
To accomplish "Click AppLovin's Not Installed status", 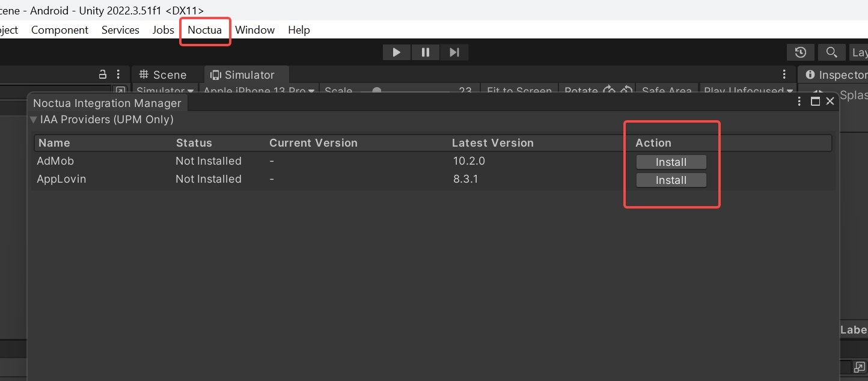I will point(209,179).
